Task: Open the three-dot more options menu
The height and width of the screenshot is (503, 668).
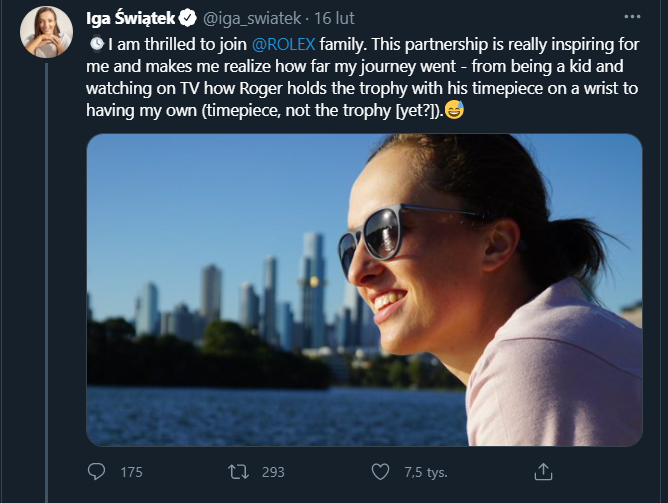Action: (631, 17)
